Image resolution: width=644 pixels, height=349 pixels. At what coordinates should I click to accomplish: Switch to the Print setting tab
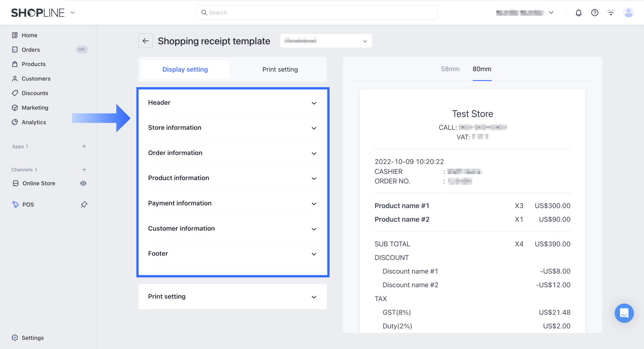(x=280, y=69)
